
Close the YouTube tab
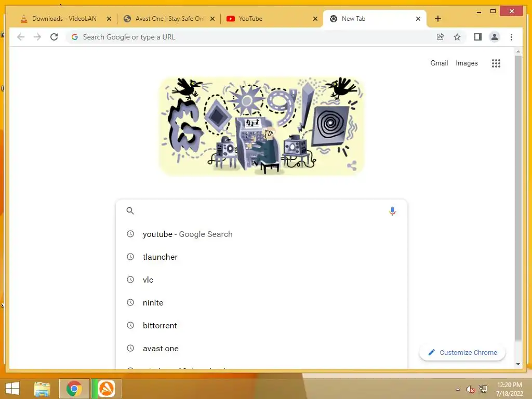click(315, 19)
